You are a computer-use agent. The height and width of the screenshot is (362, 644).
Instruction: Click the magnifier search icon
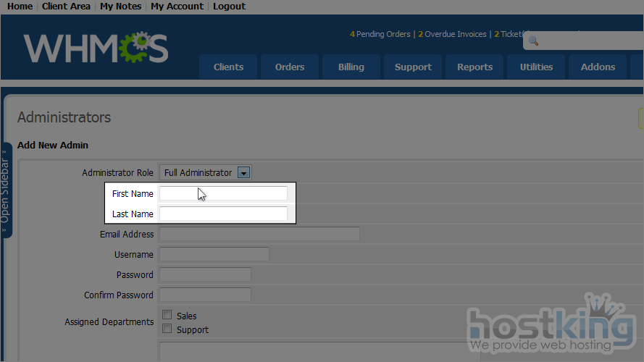pyautogui.click(x=533, y=41)
